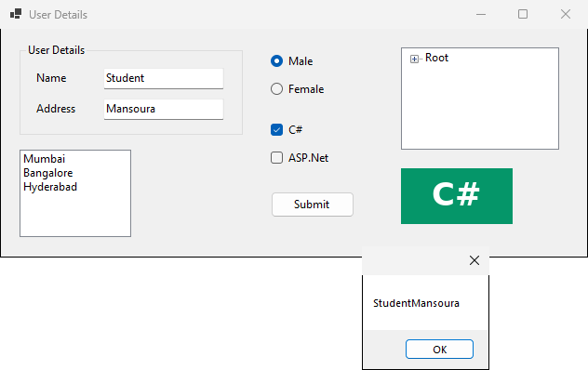This screenshot has width=588, height=370.
Task: Click the Name text field
Action: coord(164,78)
